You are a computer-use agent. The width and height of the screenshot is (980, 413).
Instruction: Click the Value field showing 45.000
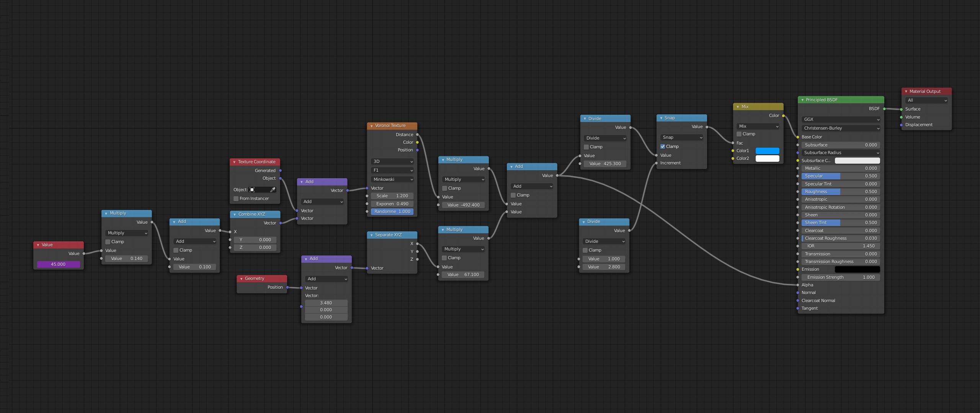click(x=58, y=264)
